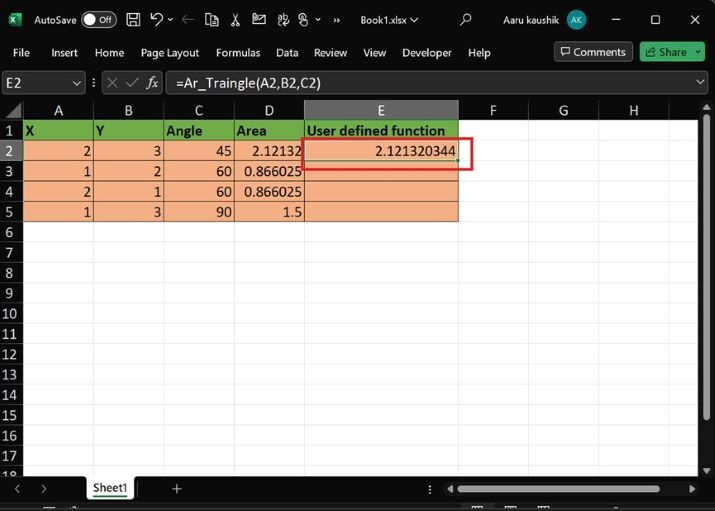
Task: Click the Comments button
Action: point(593,52)
